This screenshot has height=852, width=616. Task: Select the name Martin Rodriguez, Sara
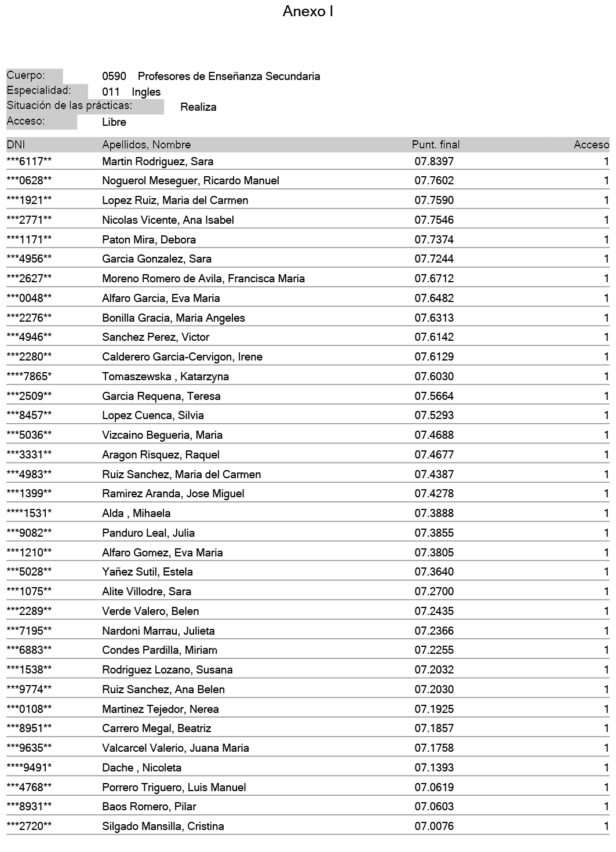tap(158, 162)
